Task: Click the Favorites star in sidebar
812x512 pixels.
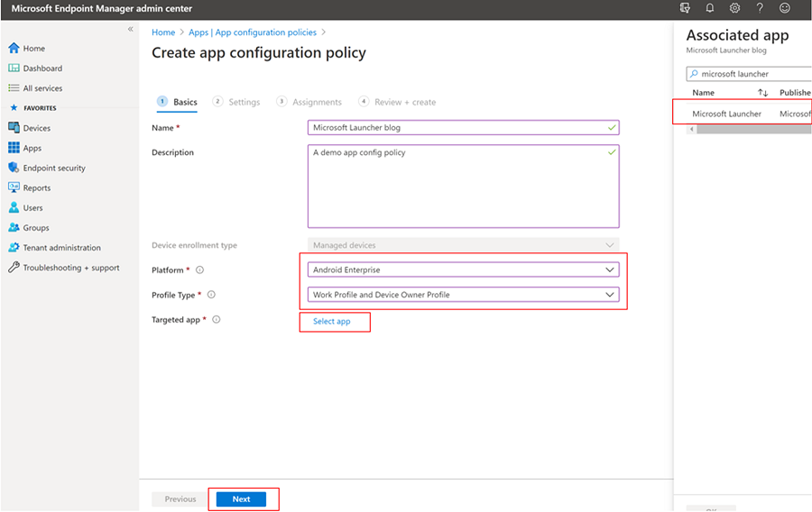Action: (14, 108)
